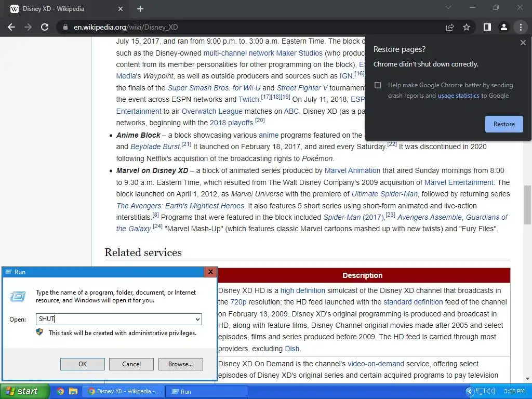Viewport: 532px width, 399px height.
Task: Click the browser forward arrow
Action: [x=28, y=27]
